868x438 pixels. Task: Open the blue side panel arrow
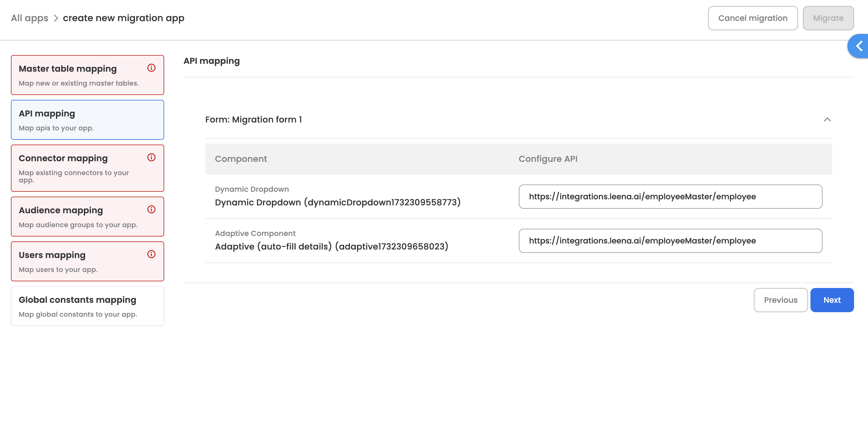[859, 46]
